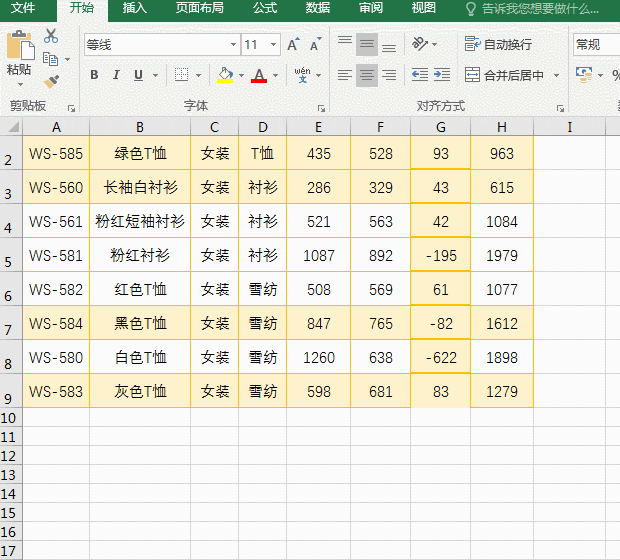
Task: Decrease font size with the smaller A icon
Action: (x=315, y=44)
